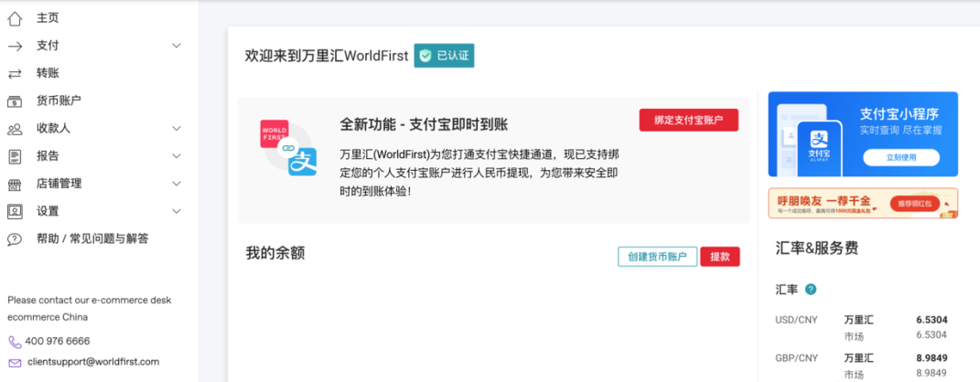The height and width of the screenshot is (382, 980).
Task: Click the help bubble icon beside 帮助
Action: (15, 239)
